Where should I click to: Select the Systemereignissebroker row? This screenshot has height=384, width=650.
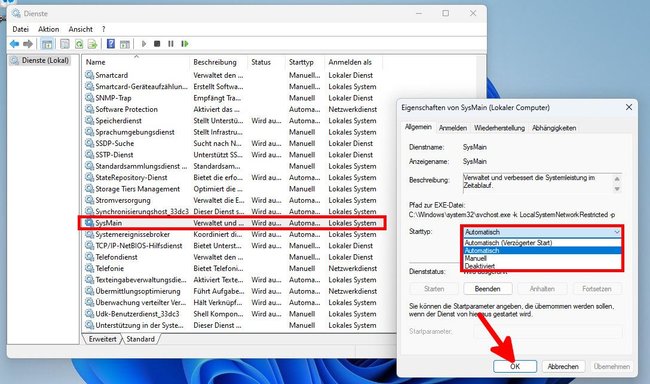[232, 234]
